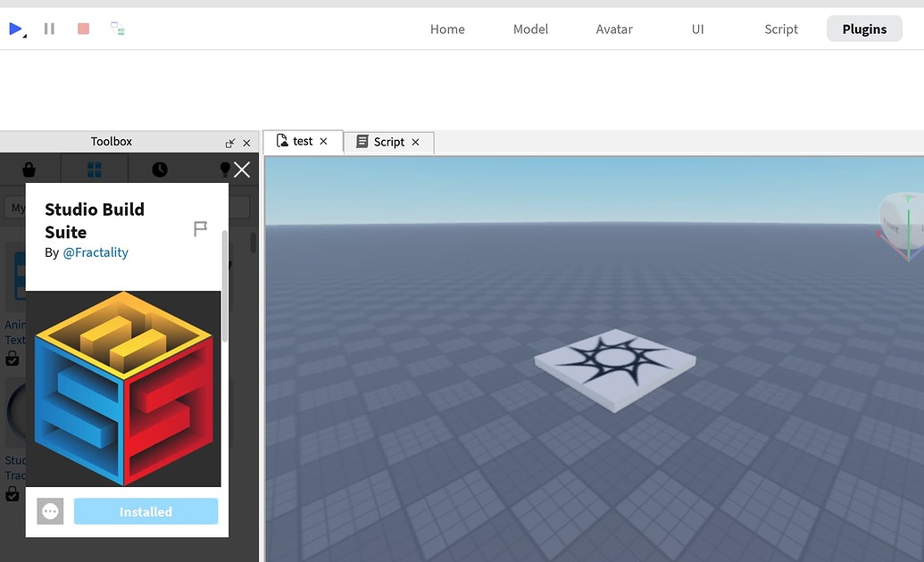The width and height of the screenshot is (924, 562).
Task: Switch to the Model tab
Action: 530,29
